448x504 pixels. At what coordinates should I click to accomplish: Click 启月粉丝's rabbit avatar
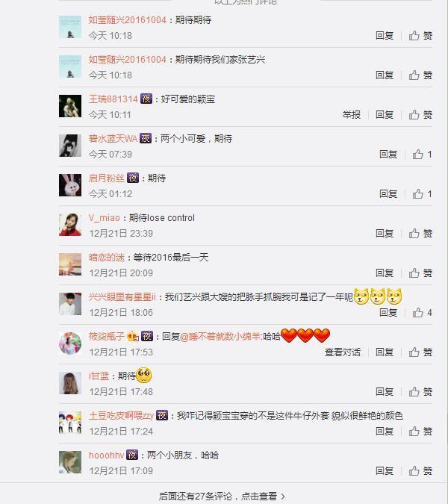pos(70,185)
